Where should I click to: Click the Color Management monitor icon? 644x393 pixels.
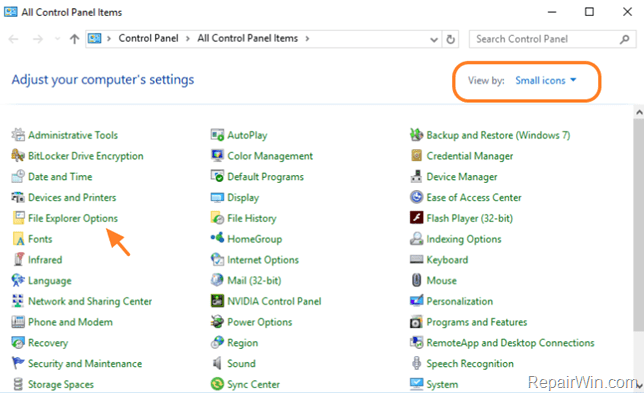[x=217, y=156]
